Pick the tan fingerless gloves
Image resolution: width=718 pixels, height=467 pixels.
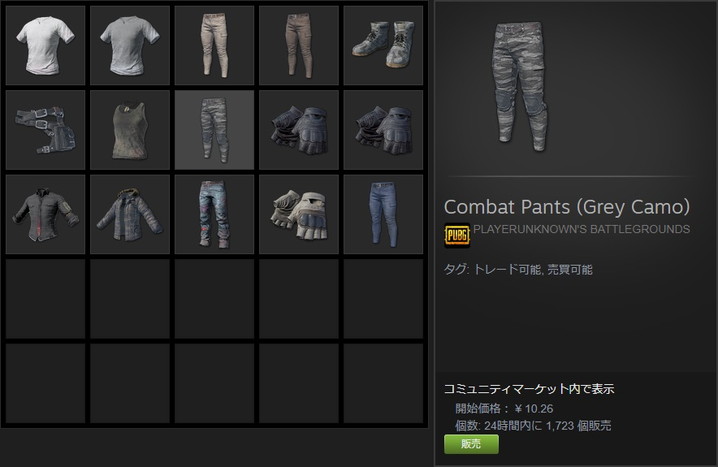pyautogui.click(x=299, y=214)
